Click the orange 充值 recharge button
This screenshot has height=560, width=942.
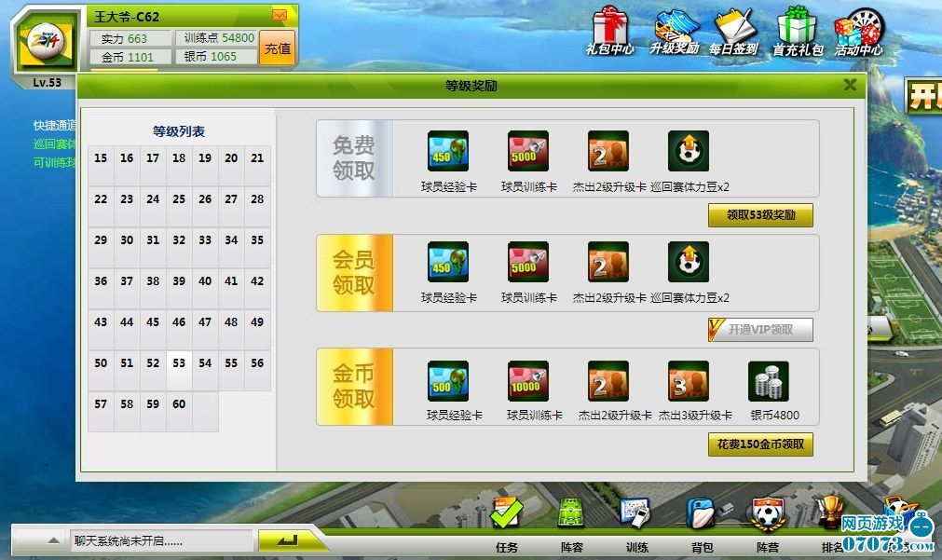pyautogui.click(x=278, y=48)
